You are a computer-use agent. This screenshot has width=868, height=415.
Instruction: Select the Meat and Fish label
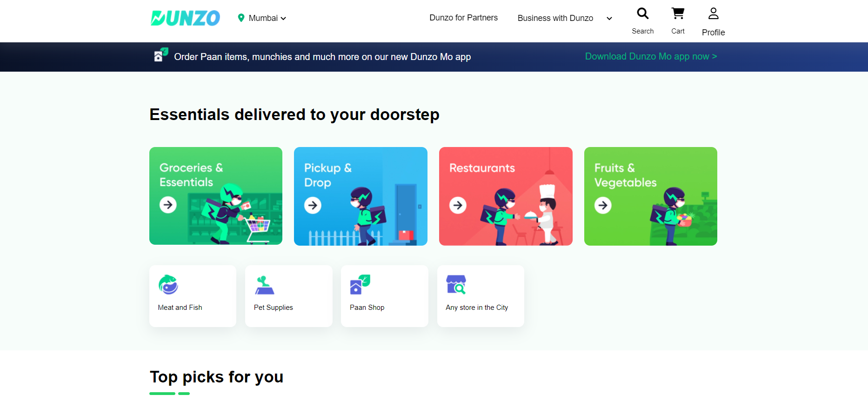click(x=180, y=308)
